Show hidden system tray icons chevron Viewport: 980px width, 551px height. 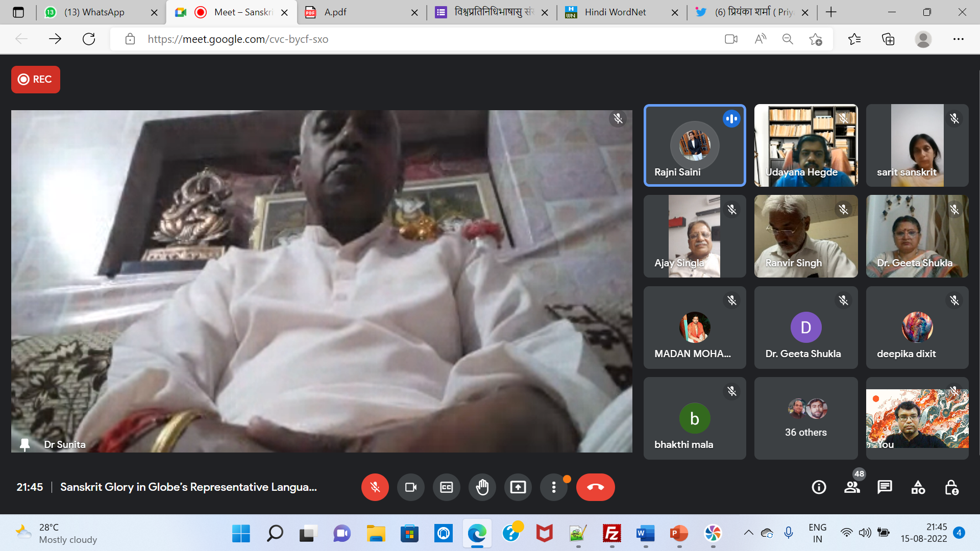tap(748, 533)
